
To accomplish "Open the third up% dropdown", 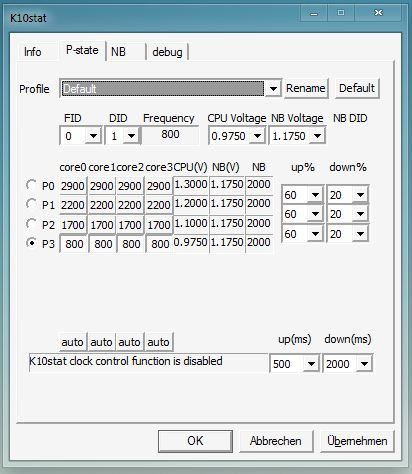I will pyautogui.click(x=315, y=233).
